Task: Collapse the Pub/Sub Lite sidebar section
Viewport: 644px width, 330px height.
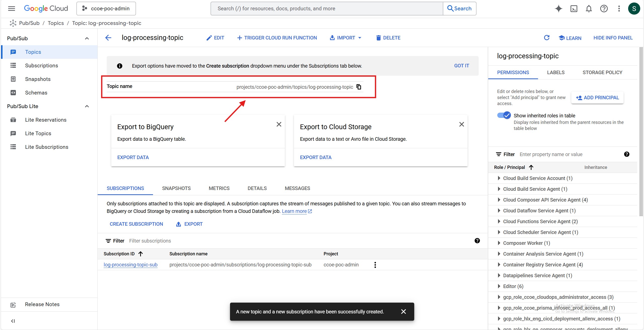Action: click(87, 106)
